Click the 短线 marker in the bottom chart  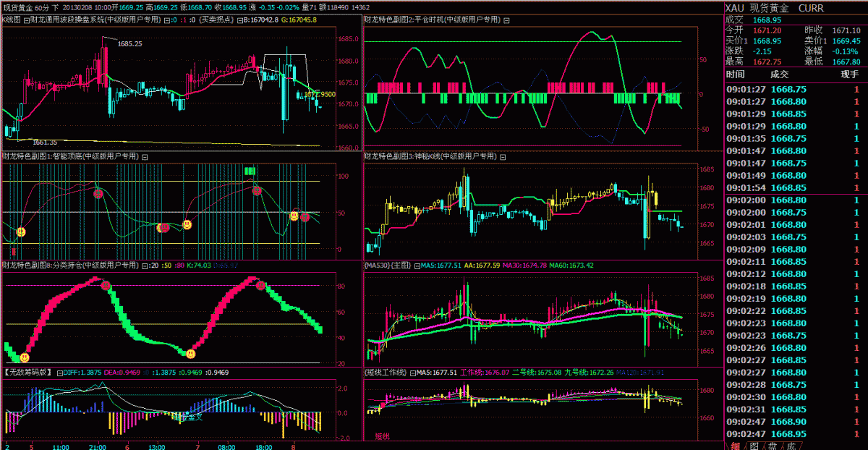382,436
